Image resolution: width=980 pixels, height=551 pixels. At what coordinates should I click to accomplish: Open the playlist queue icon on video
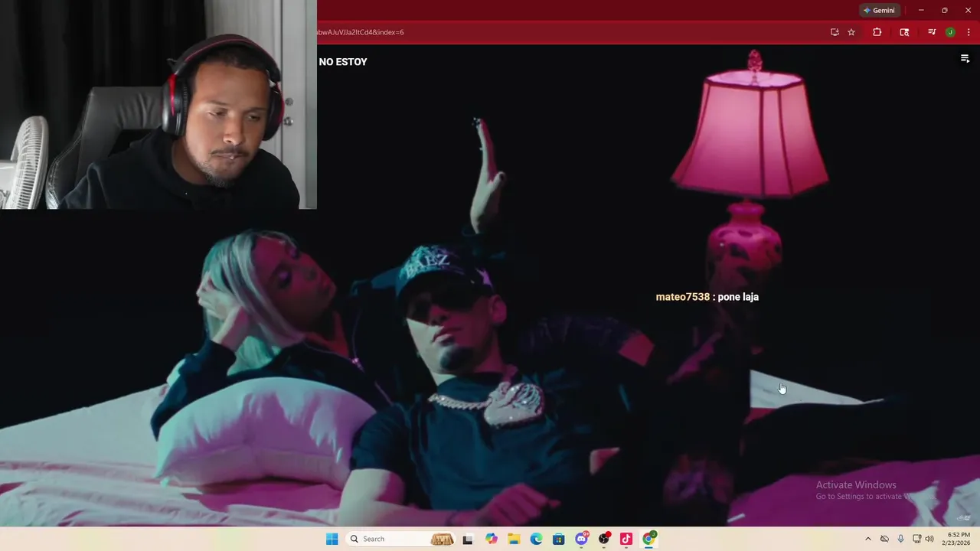click(965, 59)
